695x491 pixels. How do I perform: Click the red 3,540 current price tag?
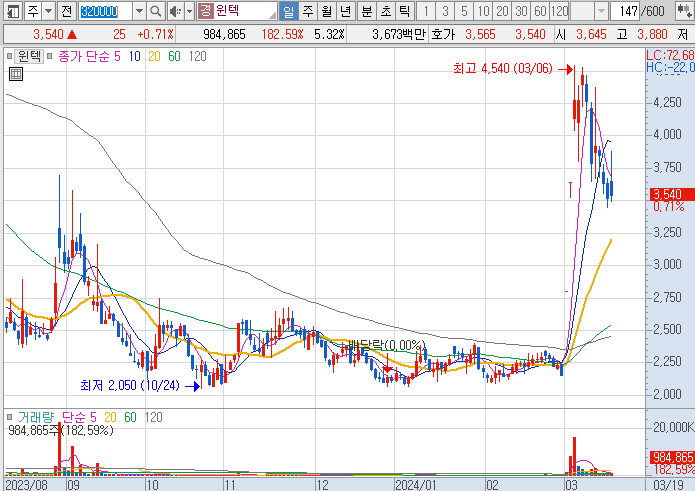[x=672, y=194]
